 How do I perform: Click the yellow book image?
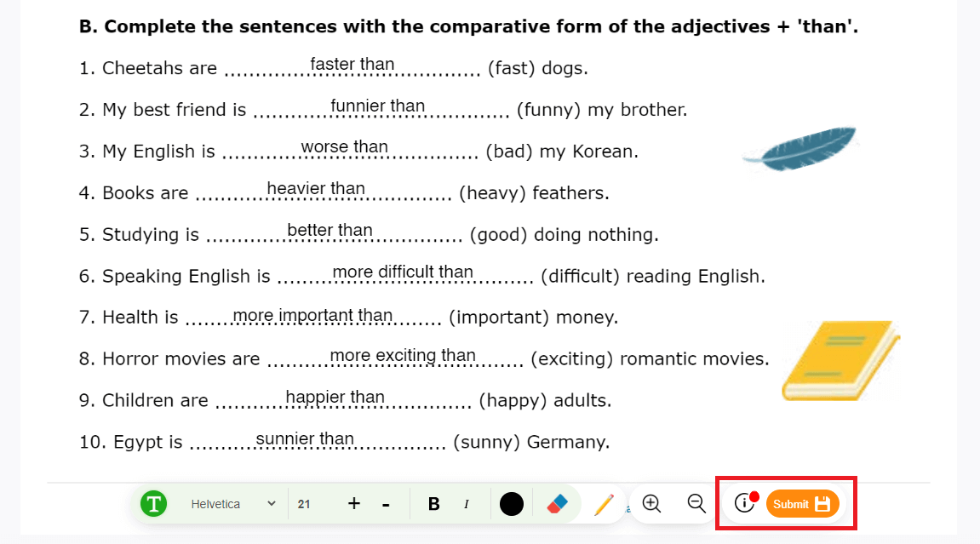tap(840, 361)
